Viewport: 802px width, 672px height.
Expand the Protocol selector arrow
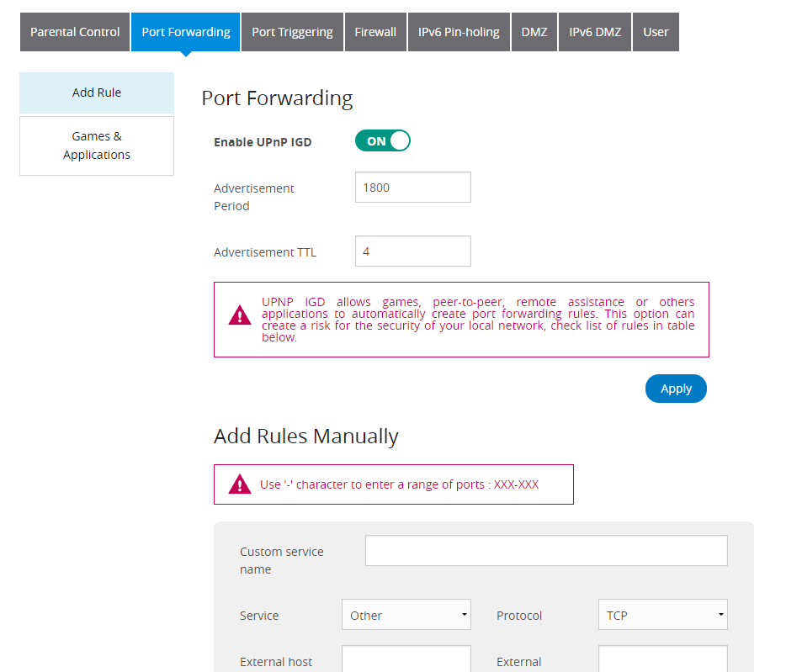(720, 615)
